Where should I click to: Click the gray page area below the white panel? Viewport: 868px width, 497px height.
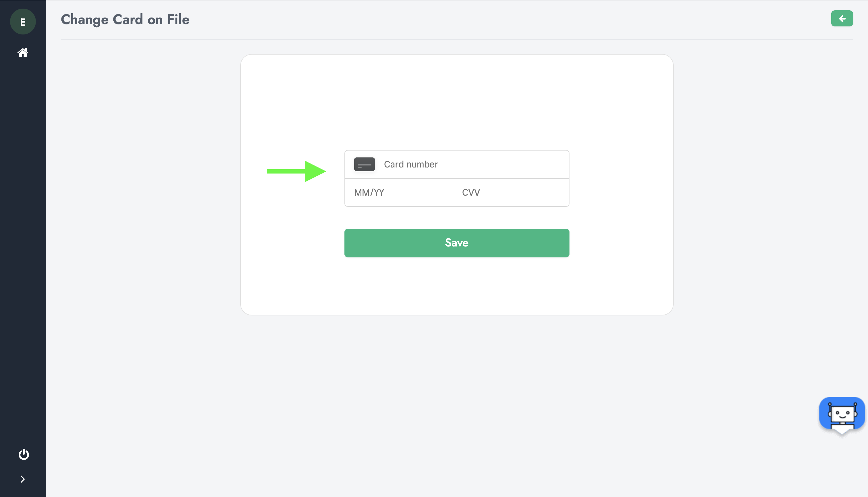[456, 392]
